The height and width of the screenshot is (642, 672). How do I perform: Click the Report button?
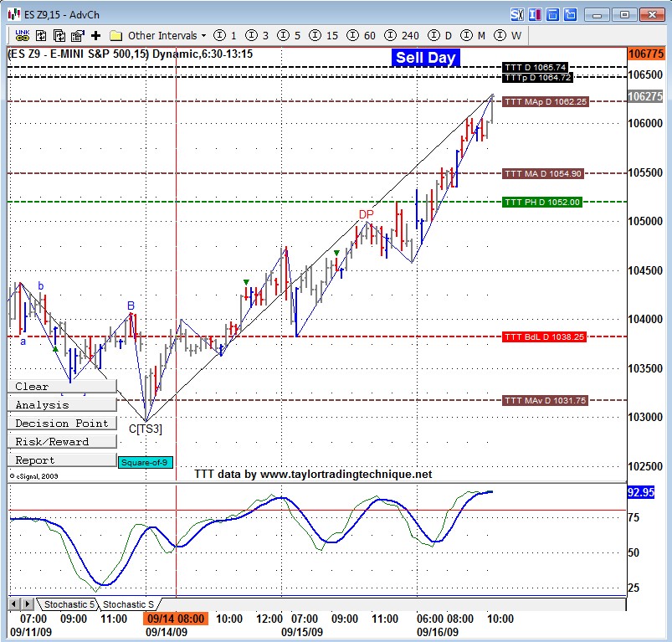click(62, 460)
